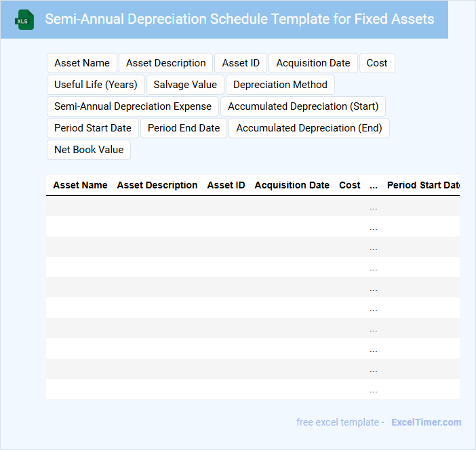Open the ExcelTimer.com link
The image size is (476, 450).
coord(427,422)
